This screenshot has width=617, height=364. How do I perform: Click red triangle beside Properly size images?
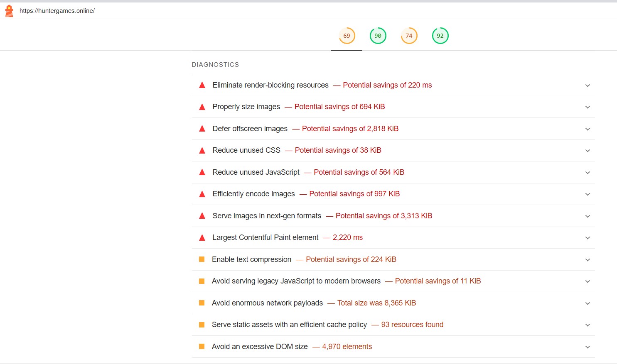[202, 107]
